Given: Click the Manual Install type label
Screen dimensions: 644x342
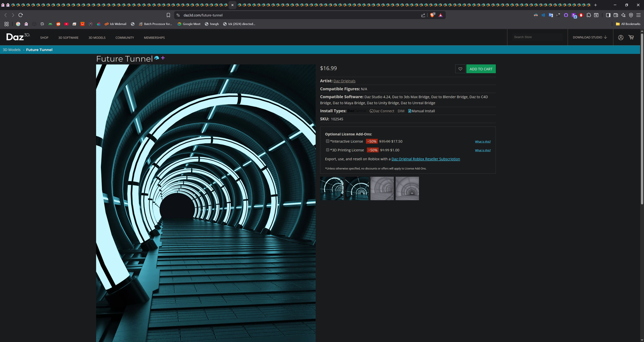Looking at the screenshot, I should point(421,111).
